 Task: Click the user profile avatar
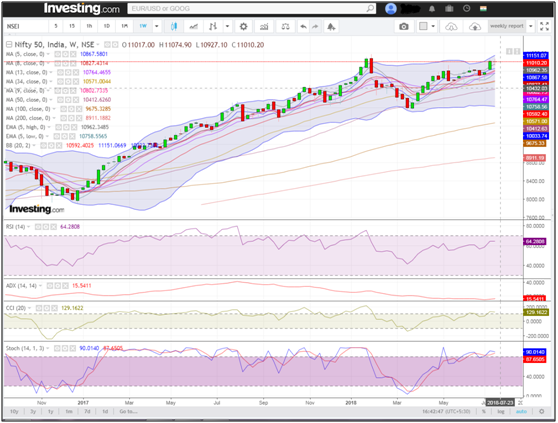click(x=391, y=9)
